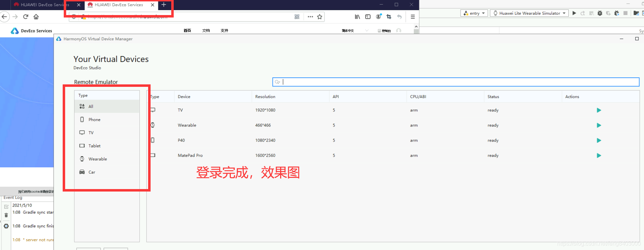Open the entry module dropdown
This screenshot has height=250, width=644.
tap(474, 13)
